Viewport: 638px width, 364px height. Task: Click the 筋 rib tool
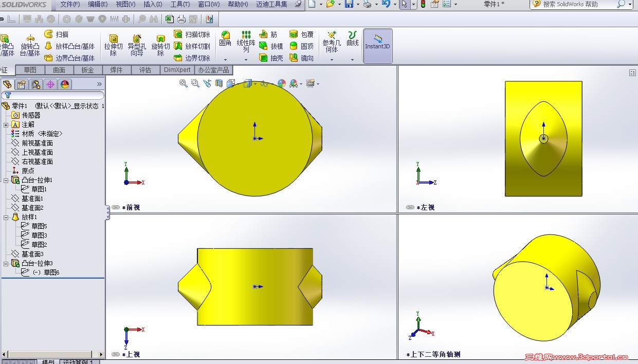pyautogui.click(x=268, y=34)
